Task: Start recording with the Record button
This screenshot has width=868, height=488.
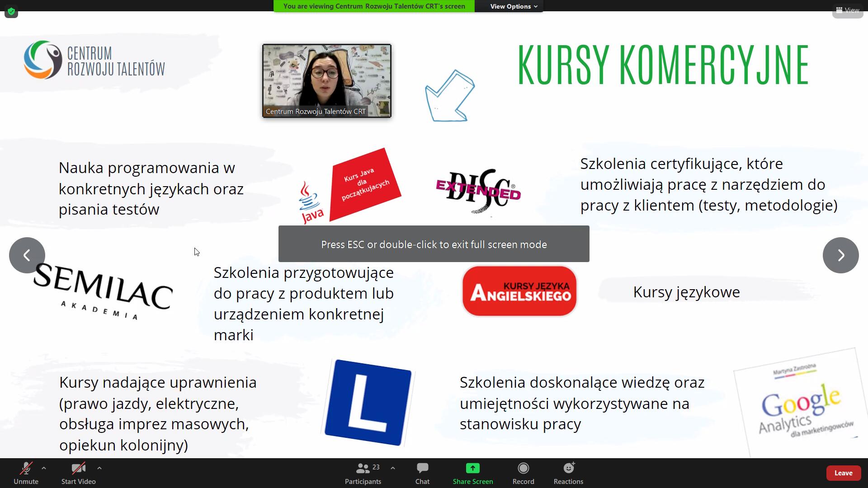Action: point(523,473)
